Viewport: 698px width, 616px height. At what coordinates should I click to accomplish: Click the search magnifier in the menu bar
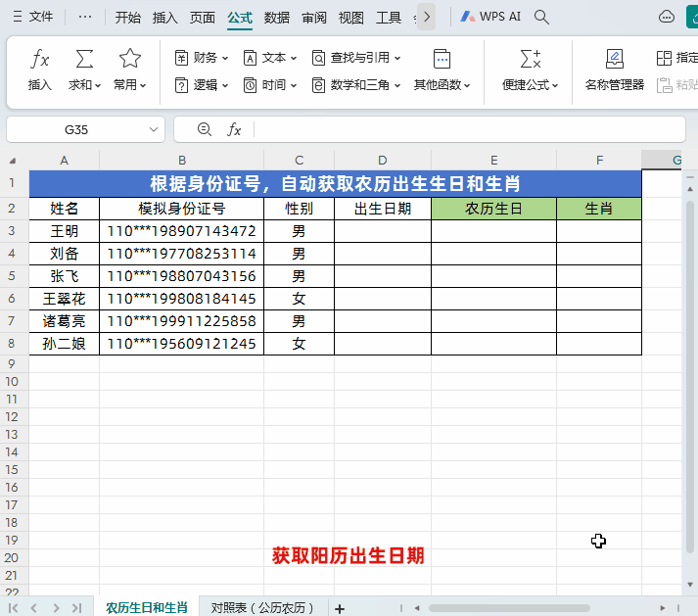pos(541,17)
